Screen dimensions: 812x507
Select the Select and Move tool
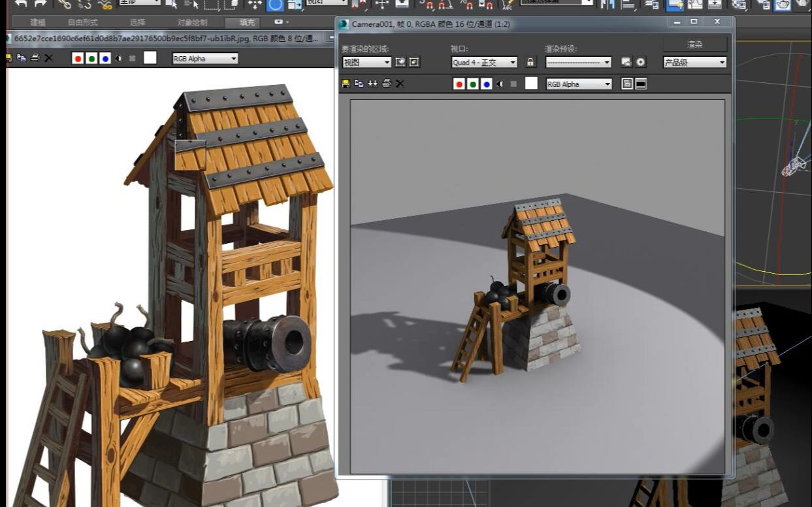(x=255, y=5)
